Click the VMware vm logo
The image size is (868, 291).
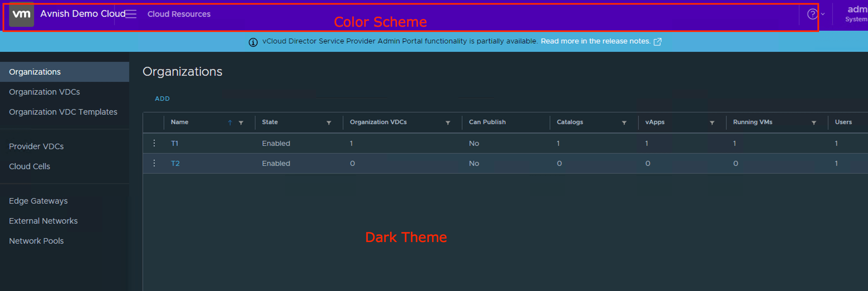21,14
